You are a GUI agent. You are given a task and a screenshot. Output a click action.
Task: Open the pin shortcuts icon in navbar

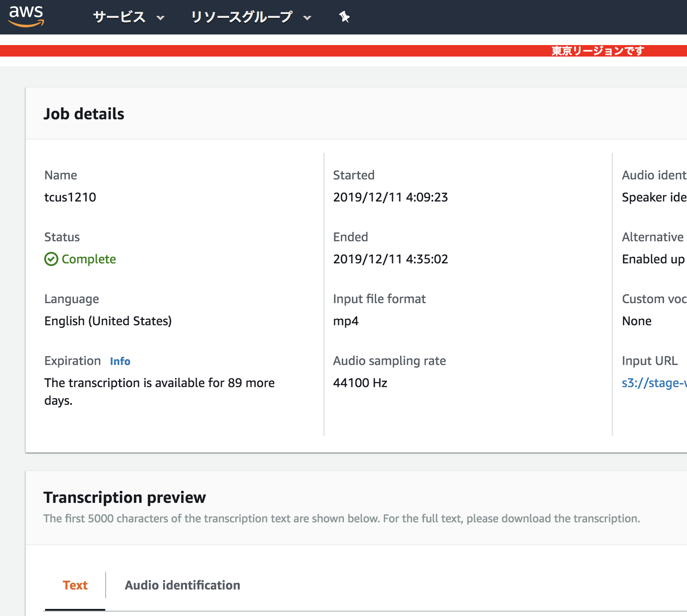(344, 17)
